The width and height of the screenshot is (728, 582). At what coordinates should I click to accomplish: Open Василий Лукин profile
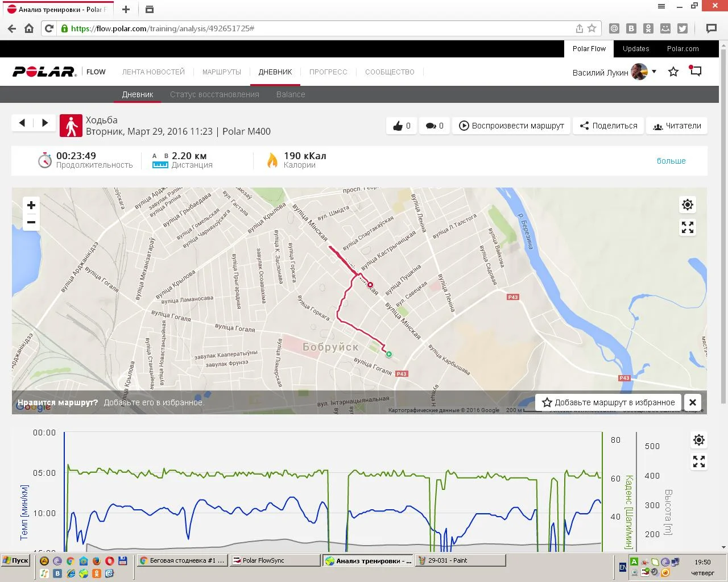coord(601,72)
